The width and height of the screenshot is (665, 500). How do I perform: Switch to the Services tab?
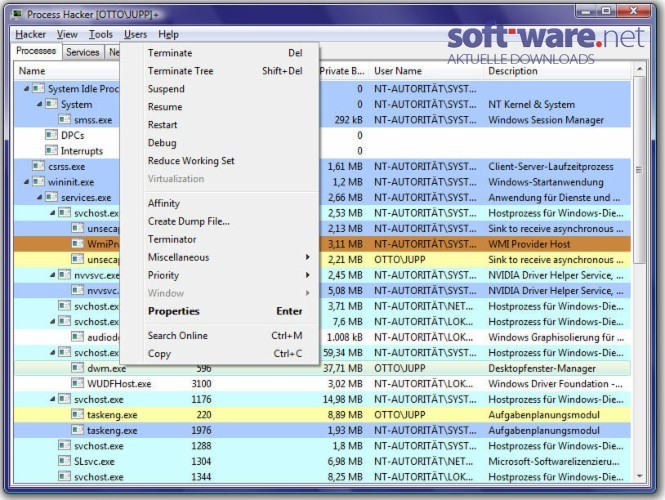click(x=83, y=52)
